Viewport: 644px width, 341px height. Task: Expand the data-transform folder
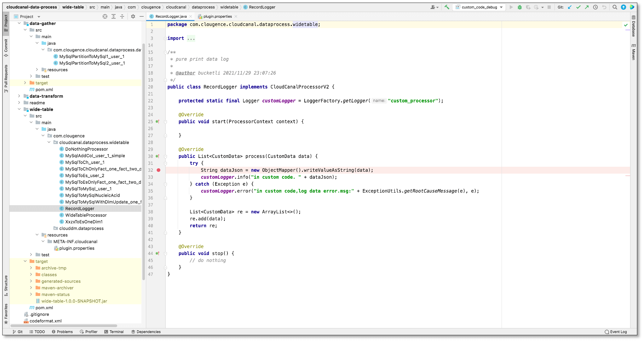(19, 96)
